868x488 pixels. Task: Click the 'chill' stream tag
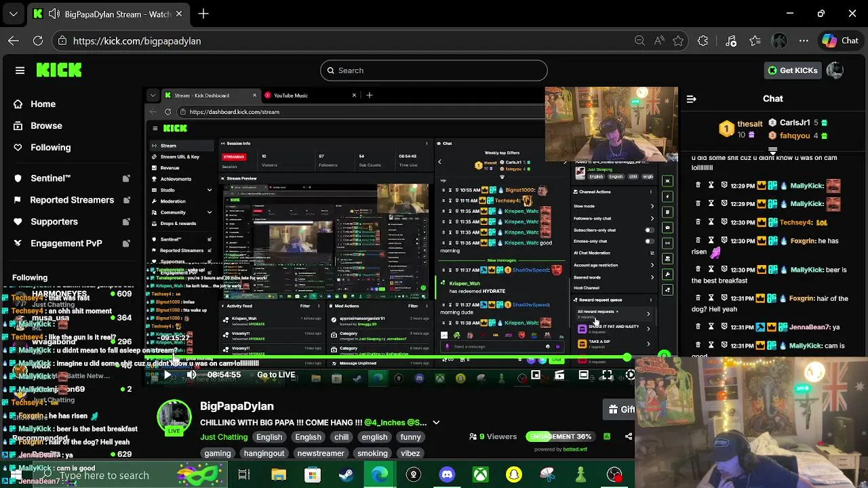(341, 437)
